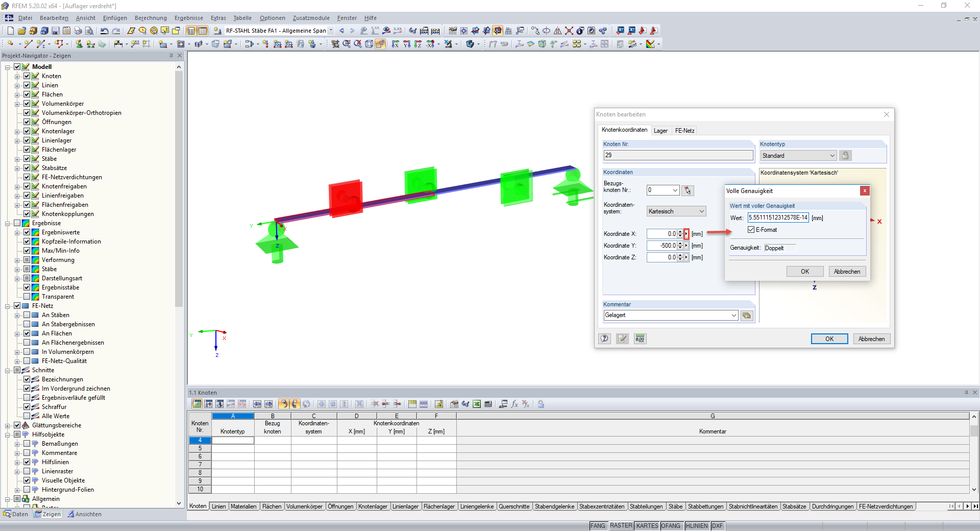
Task: Disable the E-Format checkbox
Action: (751, 230)
